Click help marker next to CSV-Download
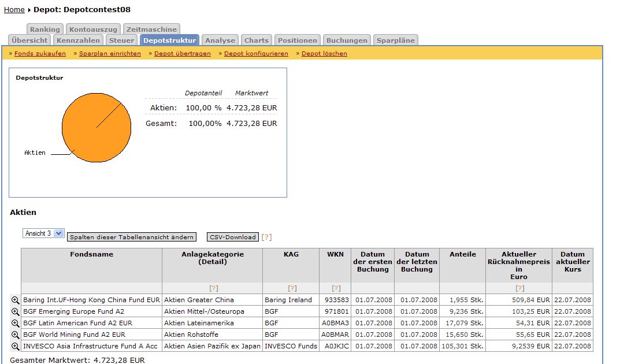 coord(266,237)
